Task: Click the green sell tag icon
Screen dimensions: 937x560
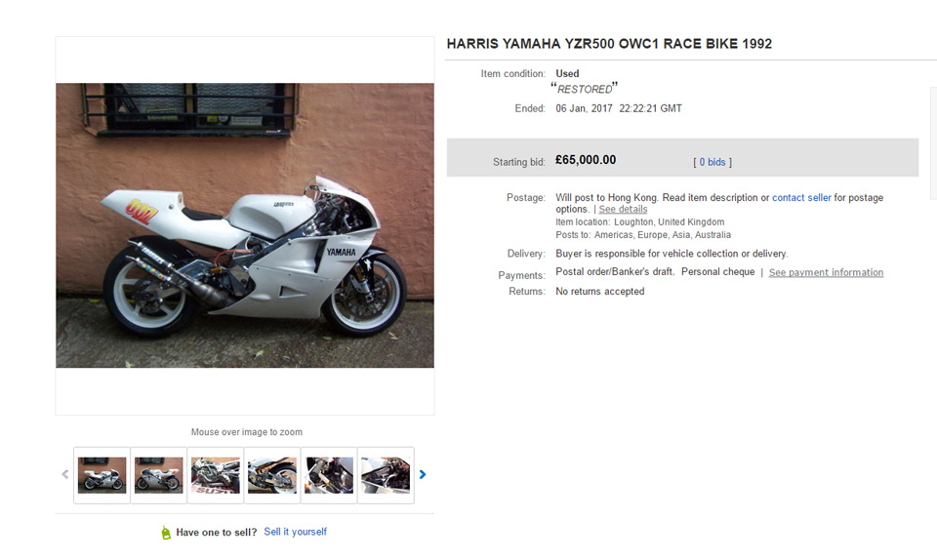Action: [x=166, y=532]
